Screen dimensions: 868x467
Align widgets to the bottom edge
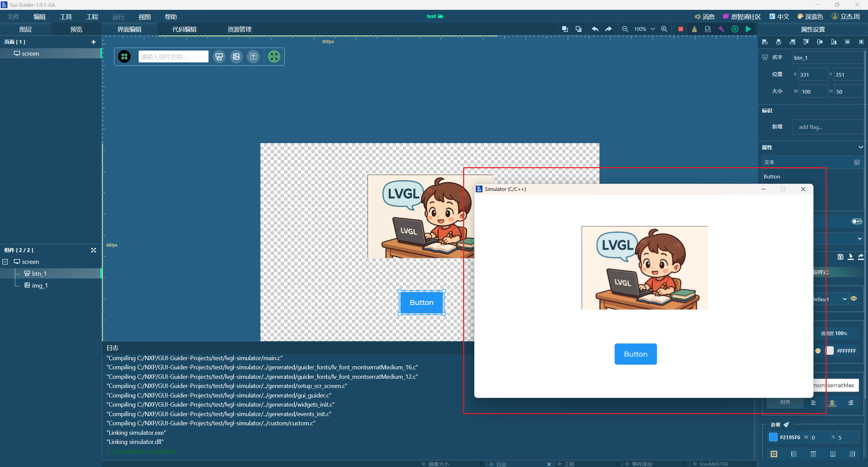834,42
